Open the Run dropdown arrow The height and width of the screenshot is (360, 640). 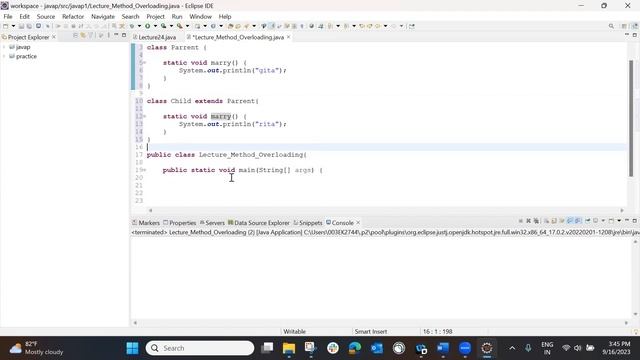tap(155, 26)
